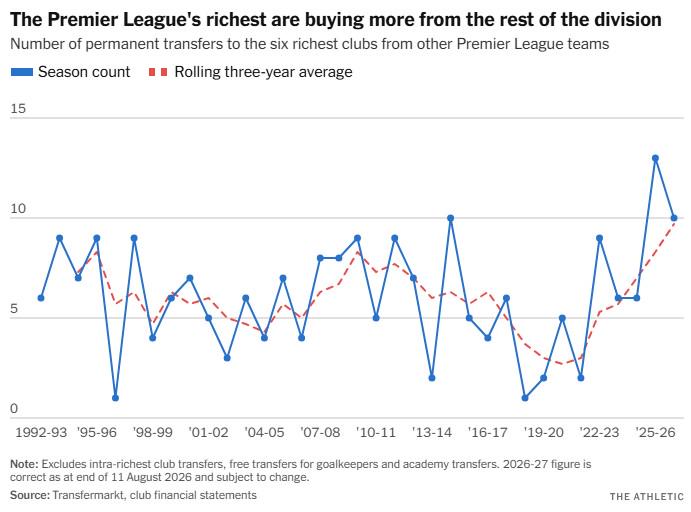Click the 1992-93 x-axis label
Image resolution: width=691 pixels, height=512 pixels.
click(x=41, y=432)
